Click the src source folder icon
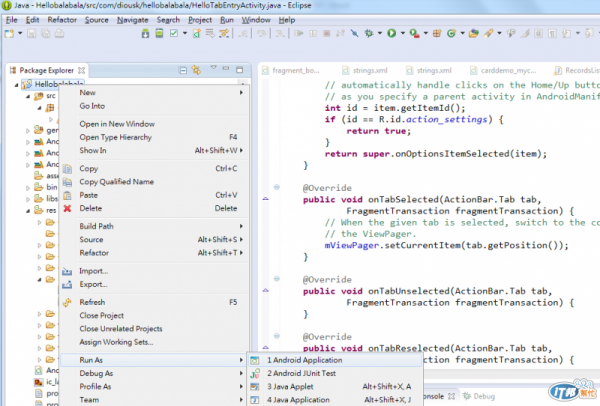The width and height of the screenshot is (600, 406). [x=38, y=96]
